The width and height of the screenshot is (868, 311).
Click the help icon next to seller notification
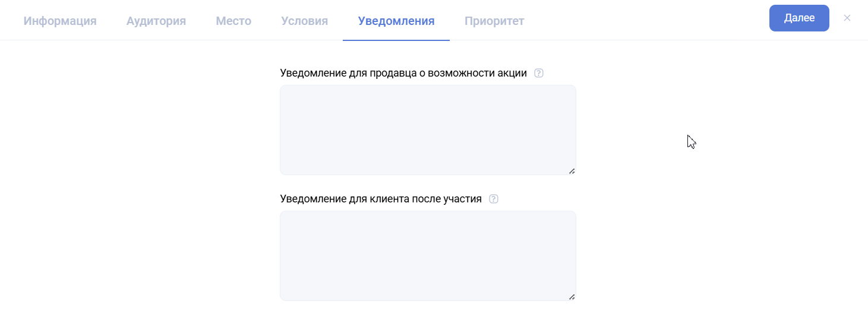[539, 74]
